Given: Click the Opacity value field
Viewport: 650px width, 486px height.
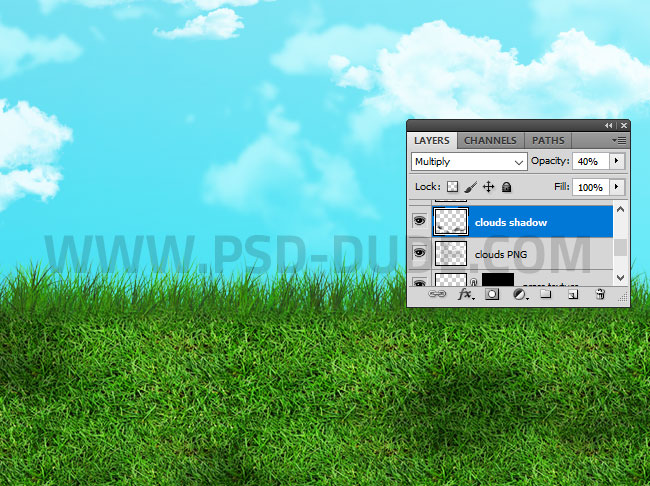Looking at the screenshot, I should point(588,161).
